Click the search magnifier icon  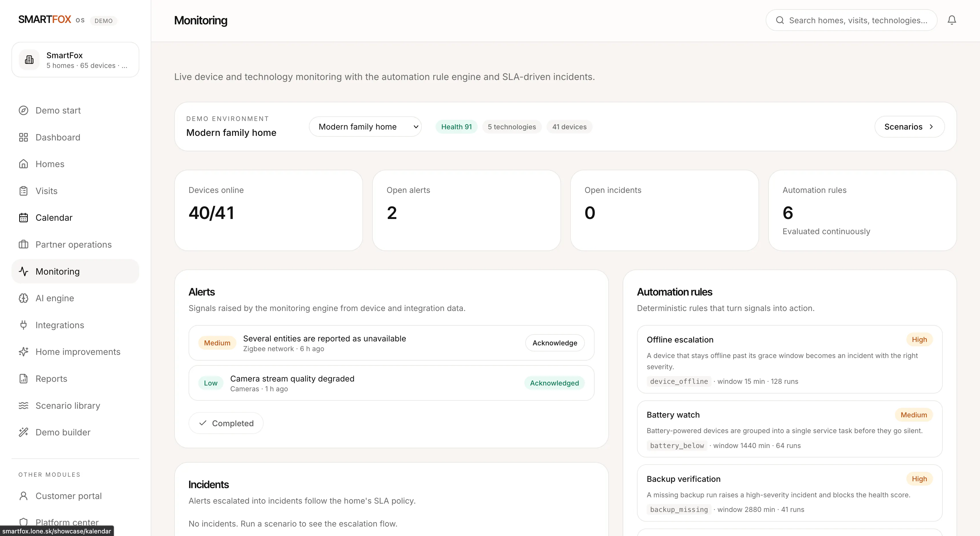[x=779, y=20]
